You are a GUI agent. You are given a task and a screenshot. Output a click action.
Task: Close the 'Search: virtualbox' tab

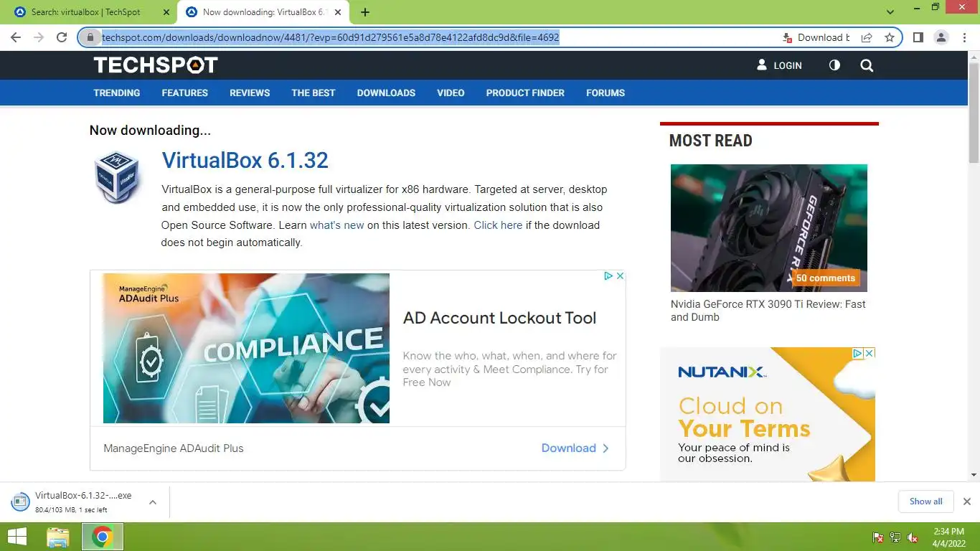166,12
